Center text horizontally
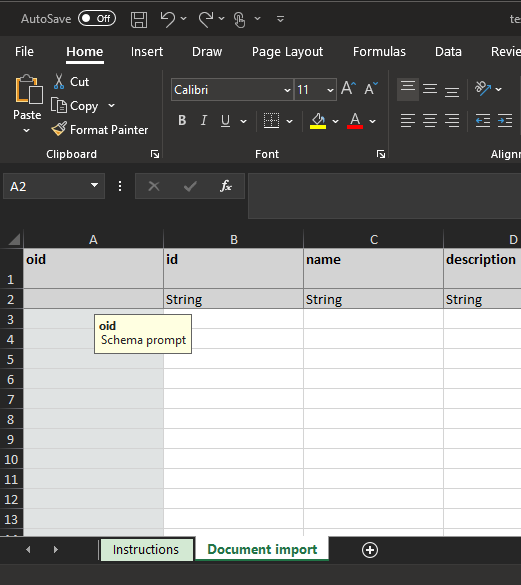 (x=430, y=121)
